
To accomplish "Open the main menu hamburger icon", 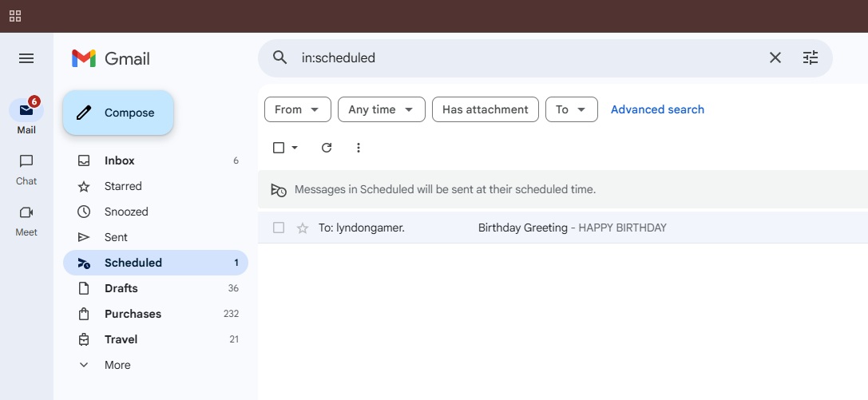I will (x=26, y=58).
